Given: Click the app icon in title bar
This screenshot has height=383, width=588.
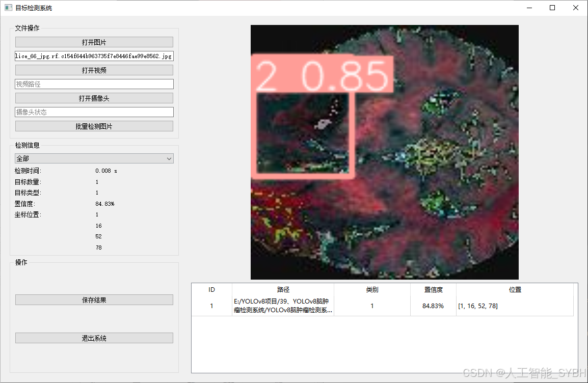Looking at the screenshot, I should tap(8, 8).
